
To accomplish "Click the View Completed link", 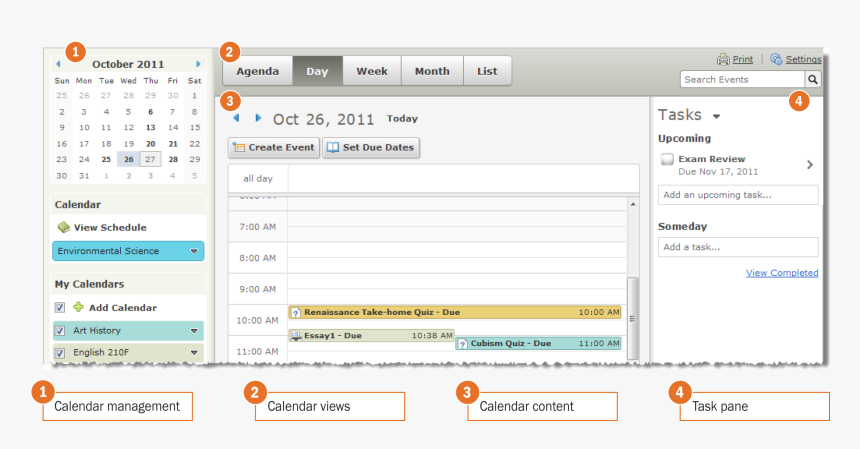I will click(x=782, y=272).
